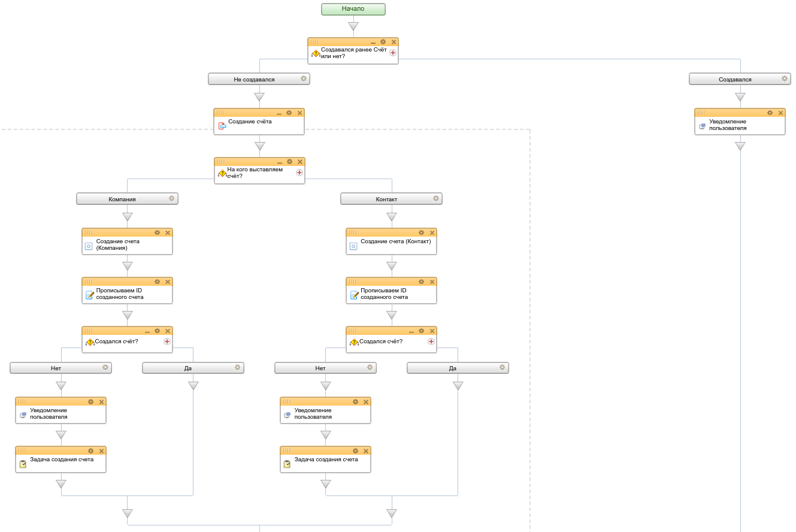796x532 pixels.
Task: Click insert arrow below 'Создание счета (Компания)'
Action: 128,266
